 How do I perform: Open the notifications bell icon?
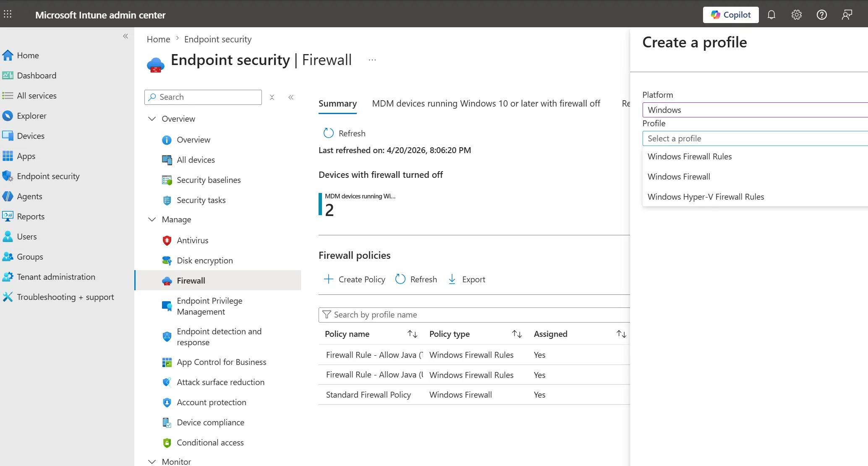pos(771,15)
